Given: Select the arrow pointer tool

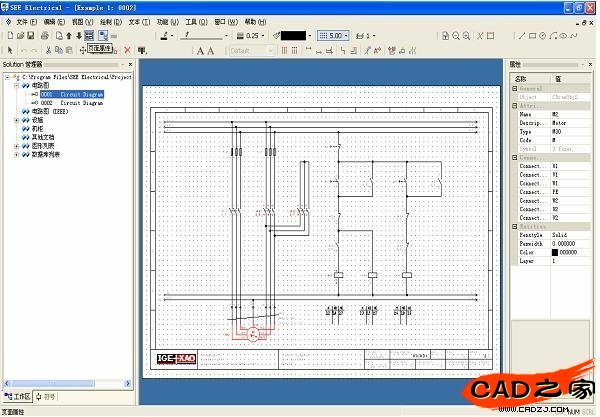Looking at the screenshot, I should (9, 49).
